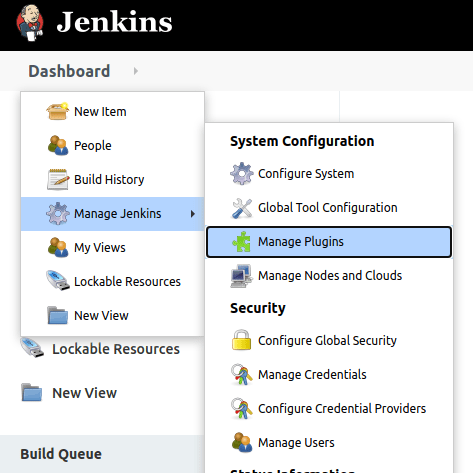The height and width of the screenshot is (473, 473).
Task: Click the green Manage Plugins puzzle icon
Action: 242,242
